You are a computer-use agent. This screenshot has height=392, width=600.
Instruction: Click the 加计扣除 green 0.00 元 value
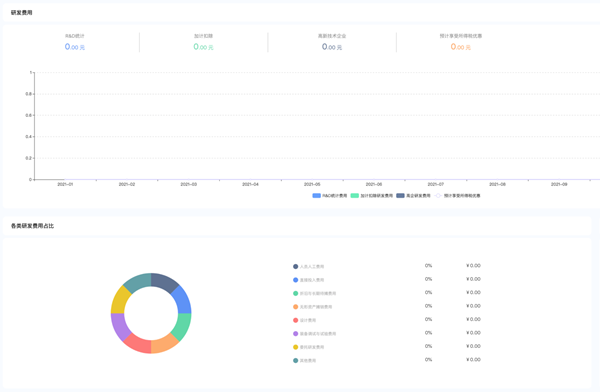coord(203,47)
